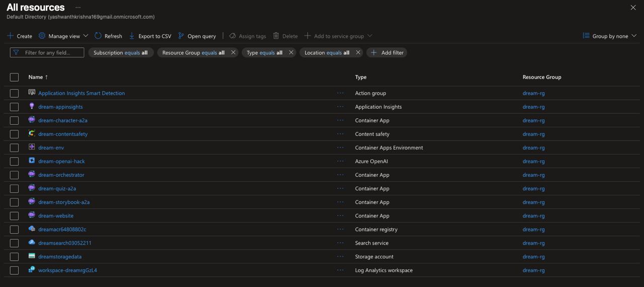This screenshot has height=287, width=644.
Task: Click the dream-storybook-a2a container app icon
Action: point(32,201)
